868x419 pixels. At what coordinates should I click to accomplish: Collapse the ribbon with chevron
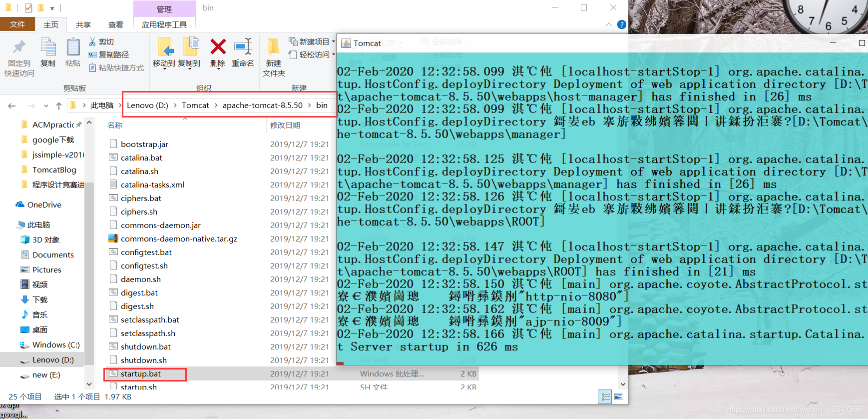(608, 24)
